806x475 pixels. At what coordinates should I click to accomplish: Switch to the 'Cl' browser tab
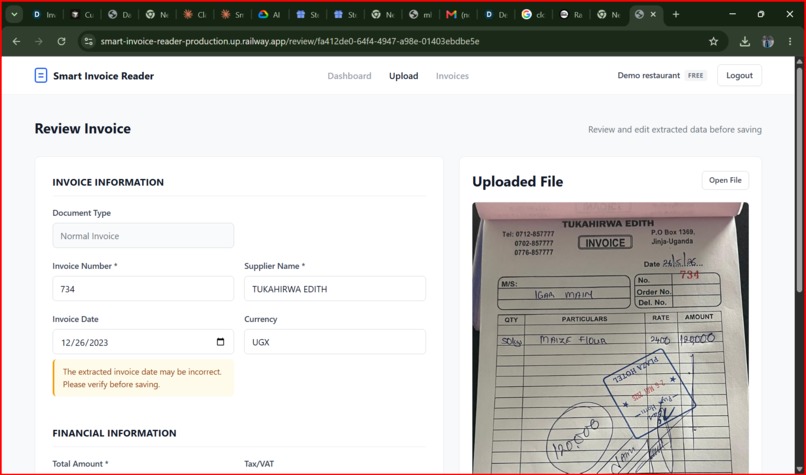coord(194,14)
